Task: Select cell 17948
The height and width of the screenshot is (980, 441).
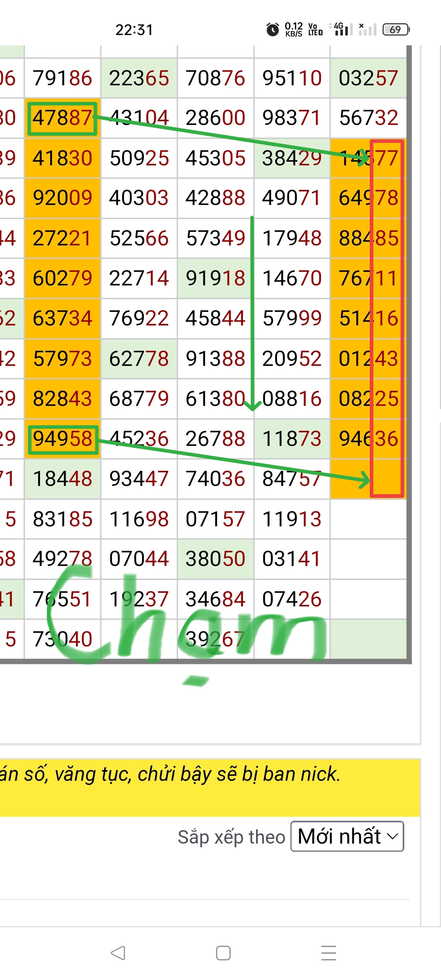Action: point(292,238)
